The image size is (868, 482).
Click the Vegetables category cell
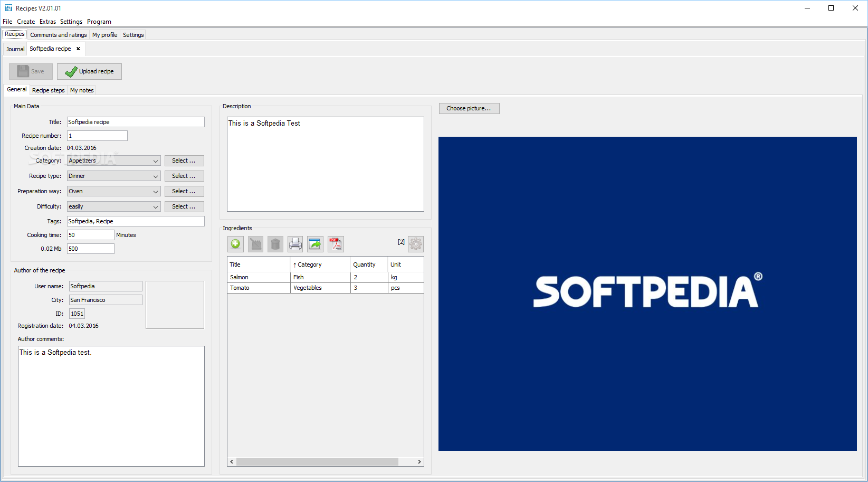320,288
